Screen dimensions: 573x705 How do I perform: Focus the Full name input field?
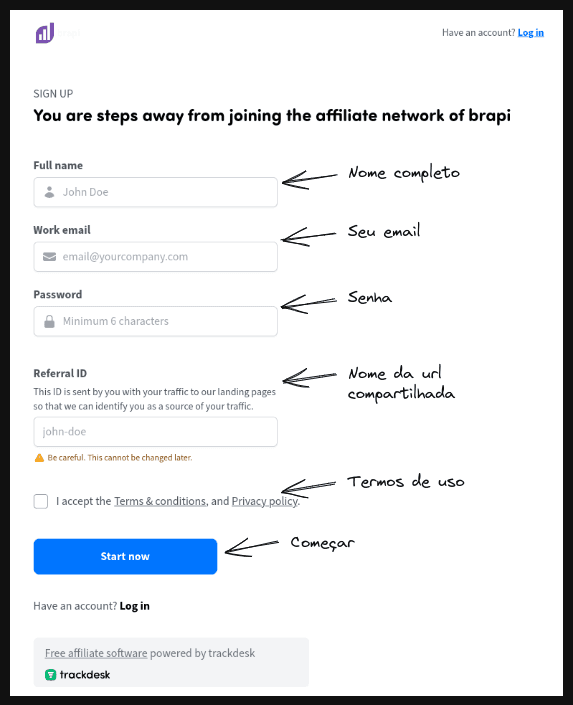[x=156, y=192]
